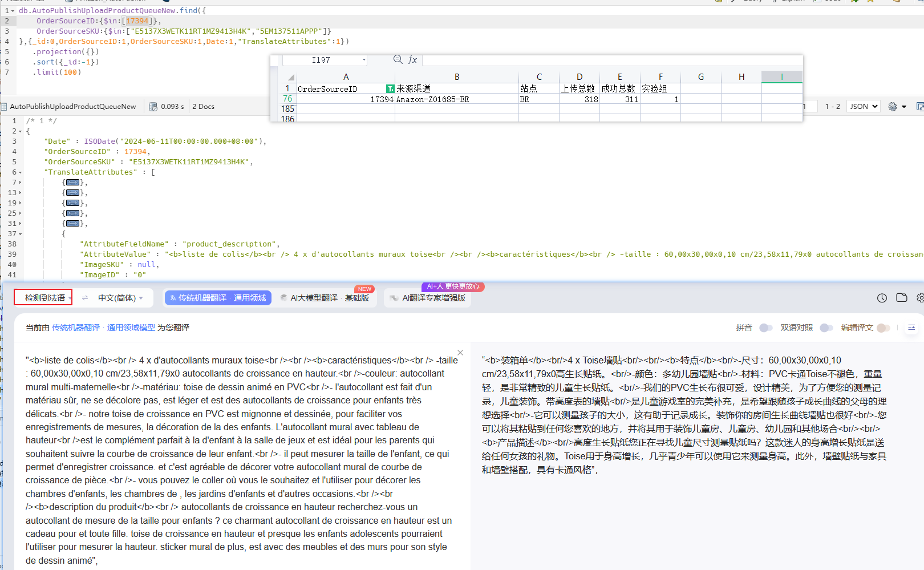Swap source and target languages
924x570 pixels.
pyautogui.click(x=85, y=298)
